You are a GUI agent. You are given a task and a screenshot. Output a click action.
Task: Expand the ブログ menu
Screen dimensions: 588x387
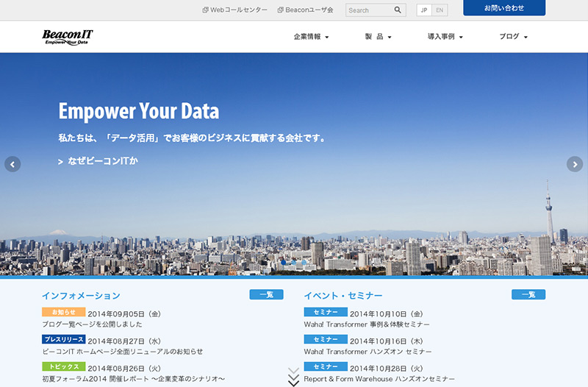click(513, 37)
